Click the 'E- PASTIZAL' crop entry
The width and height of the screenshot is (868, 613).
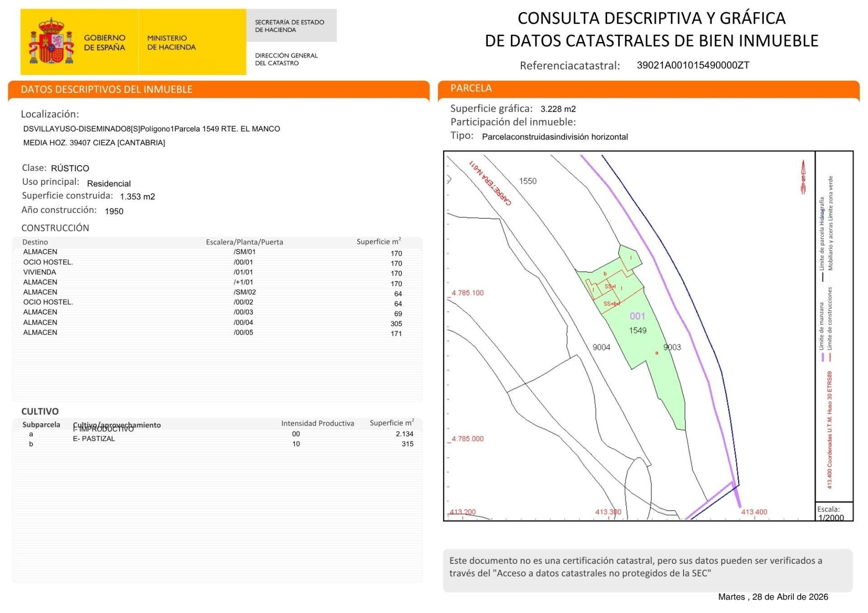click(x=94, y=439)
